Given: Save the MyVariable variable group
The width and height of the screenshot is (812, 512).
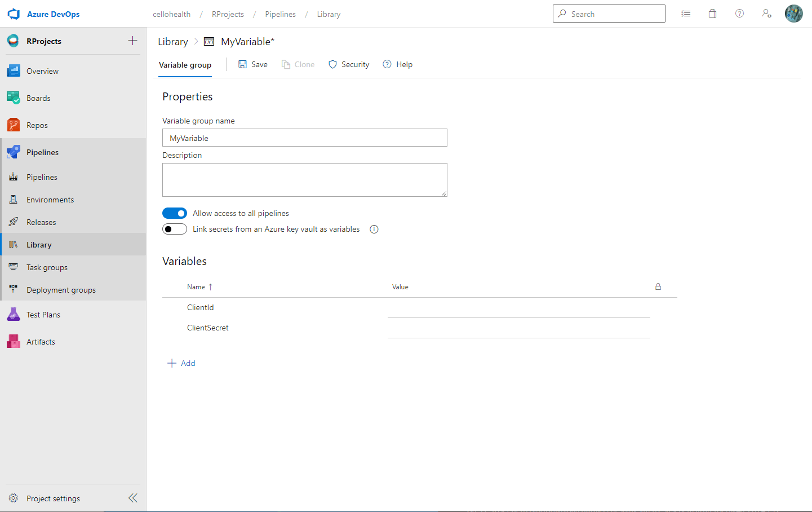Looking at the screenshot, I should 252,64.
